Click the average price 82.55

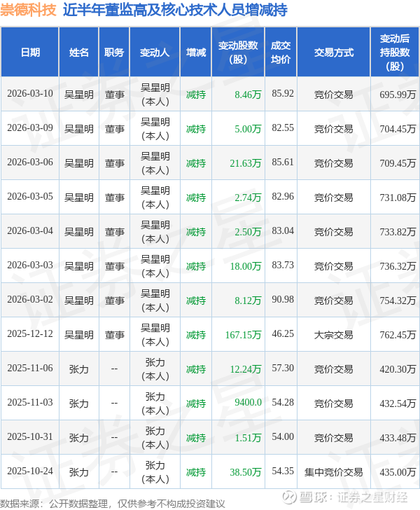pyautogui.click(x=283, y=127)
